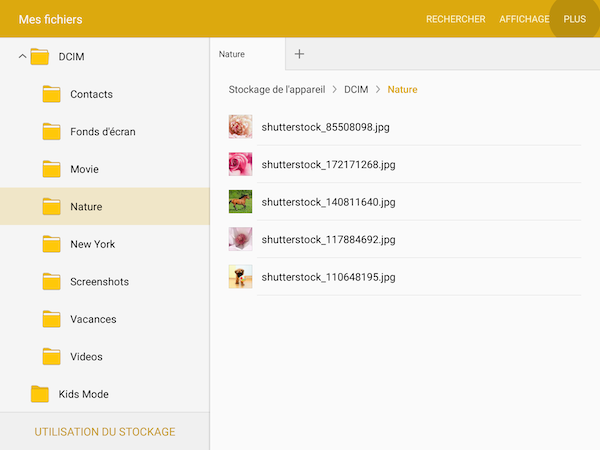The image size is (600, 450).
Task: Select file name shutterstock_85508098.jpg
Action: 326,127
